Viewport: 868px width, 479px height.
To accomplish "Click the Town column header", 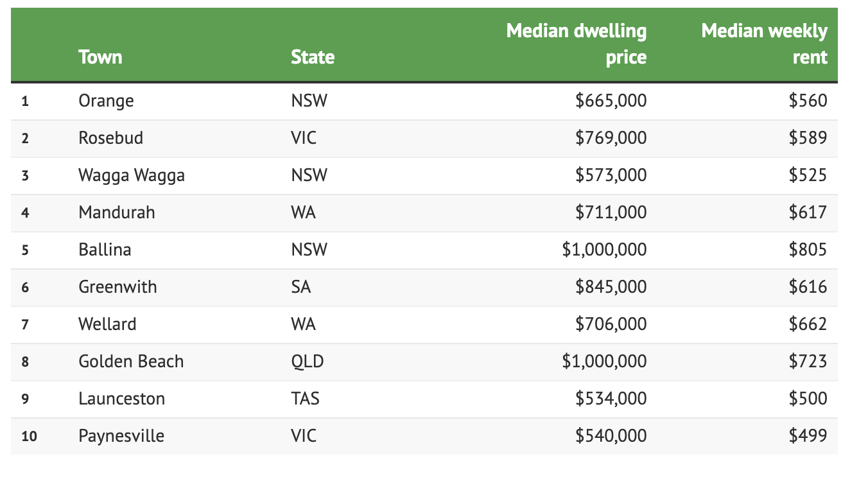I will (100, 57).
